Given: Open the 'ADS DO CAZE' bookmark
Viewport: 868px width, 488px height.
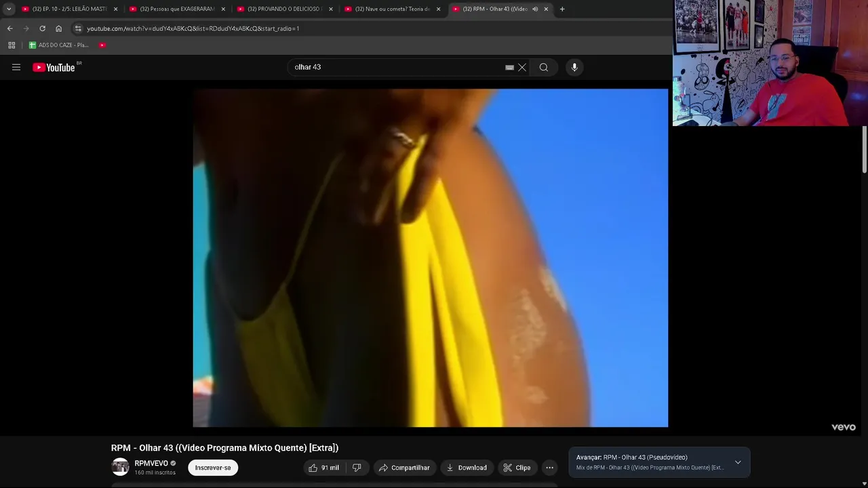Looking at the screenshot, I should [x=59, y=45].
